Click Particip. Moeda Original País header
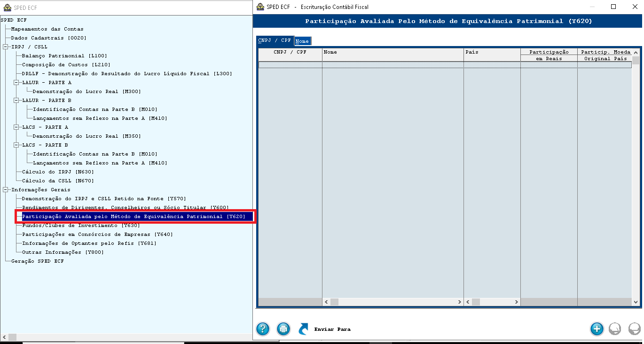The width and height of the screenshot is (644, 344). [605, 55]
